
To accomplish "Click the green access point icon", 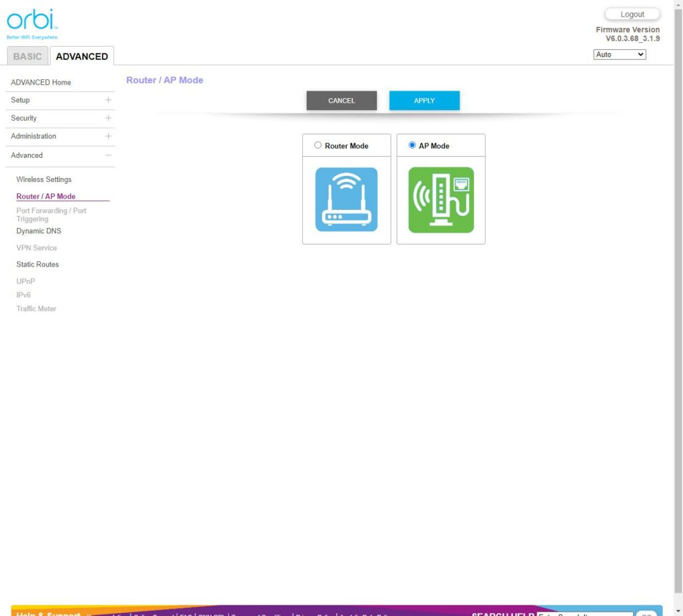I will (x=441, y=199).
